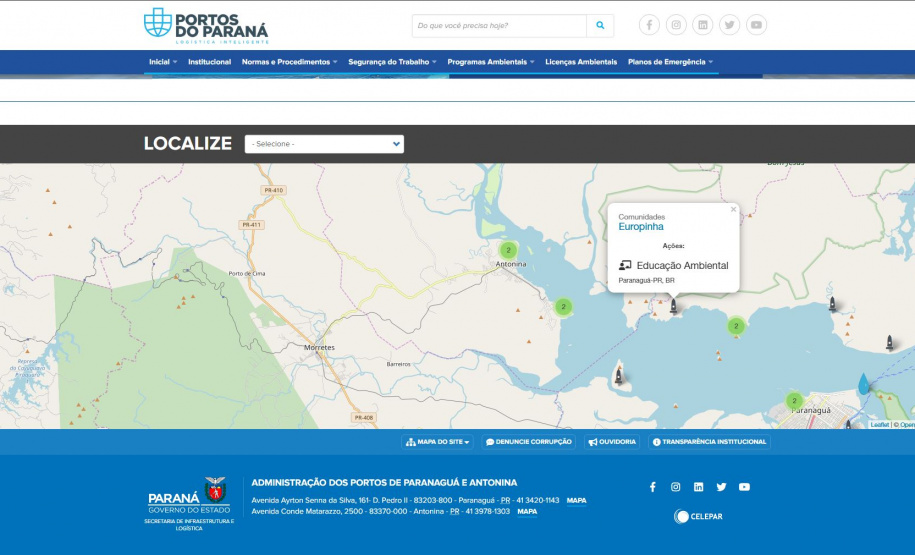915x555 pixels.
Task: Close the Europinha map popup
Action: tap(734, 210)
